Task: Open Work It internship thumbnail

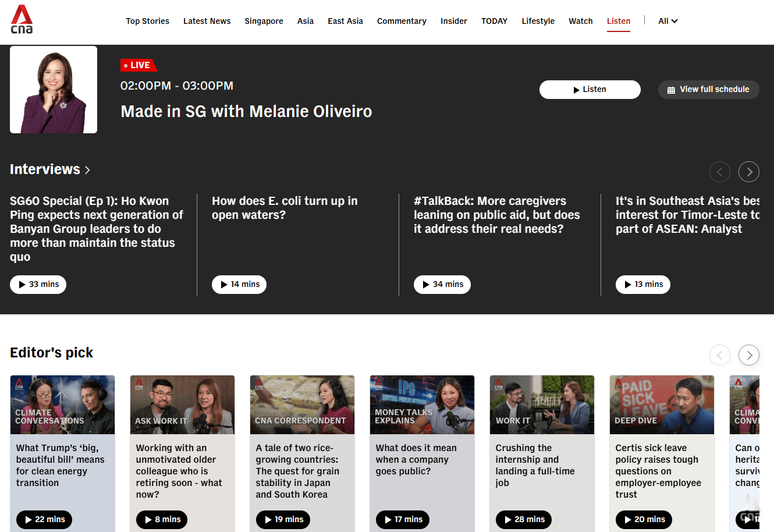Action: coord(542,405)
